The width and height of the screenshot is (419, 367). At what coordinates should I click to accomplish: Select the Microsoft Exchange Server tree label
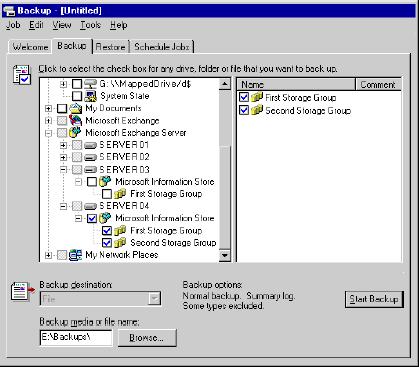(x=136, y=133)
